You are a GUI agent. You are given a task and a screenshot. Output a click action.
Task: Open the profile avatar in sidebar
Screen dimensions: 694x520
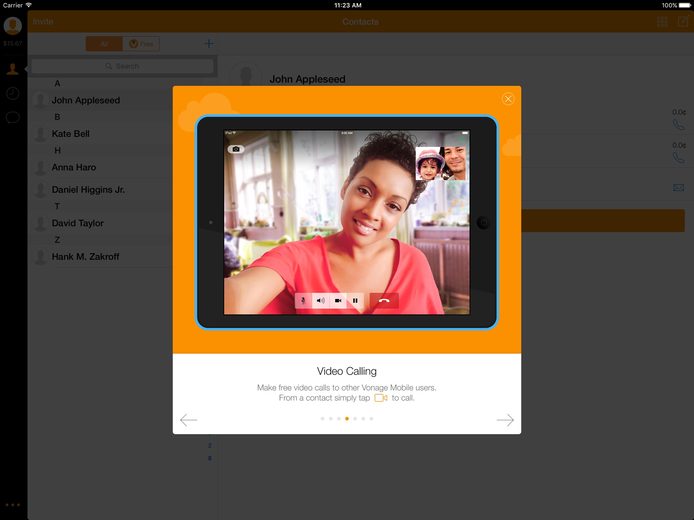[13, 26]
